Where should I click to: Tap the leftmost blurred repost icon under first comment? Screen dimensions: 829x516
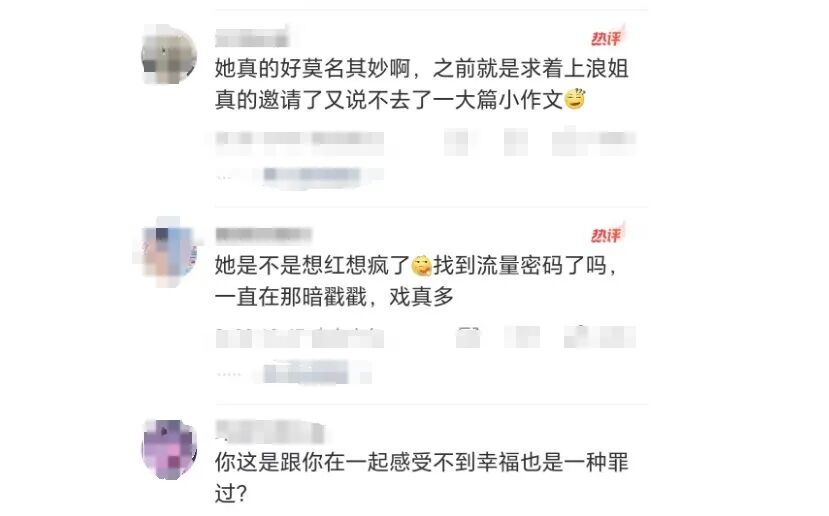[456, 141]
